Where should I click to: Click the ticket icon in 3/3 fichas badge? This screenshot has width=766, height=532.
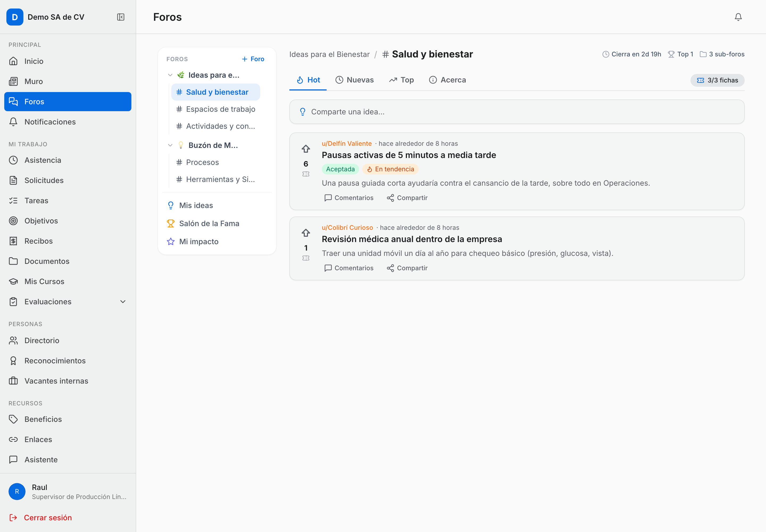[x=700, y=80]
